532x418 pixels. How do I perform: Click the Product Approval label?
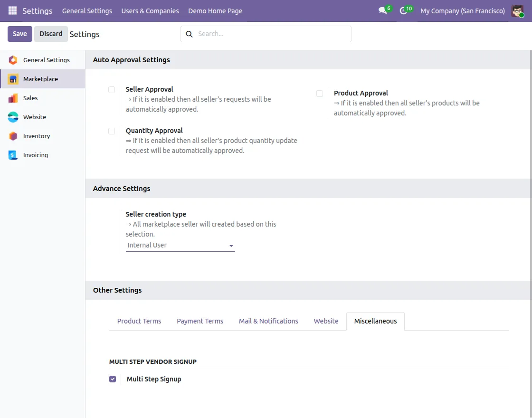click(x=361, y=93)
